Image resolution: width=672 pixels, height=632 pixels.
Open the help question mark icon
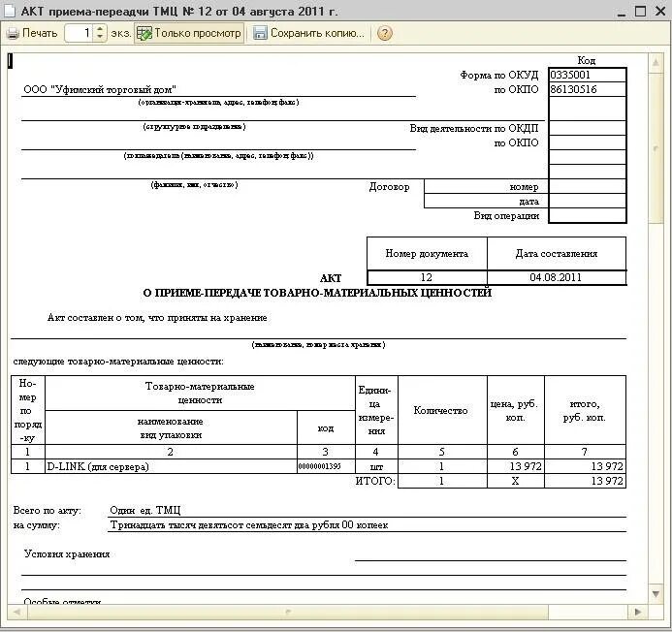[x=384, y=33]
